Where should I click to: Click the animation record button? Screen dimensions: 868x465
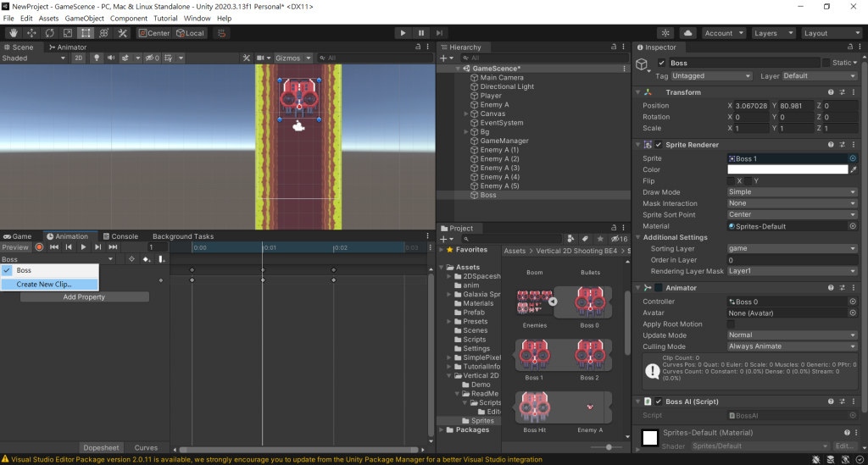39,247
